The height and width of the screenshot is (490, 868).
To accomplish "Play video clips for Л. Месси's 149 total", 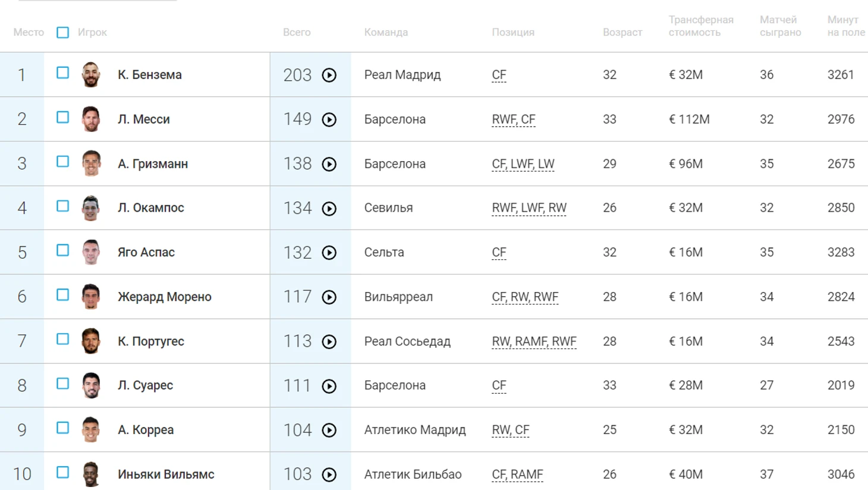I will (x=329, y=120).
